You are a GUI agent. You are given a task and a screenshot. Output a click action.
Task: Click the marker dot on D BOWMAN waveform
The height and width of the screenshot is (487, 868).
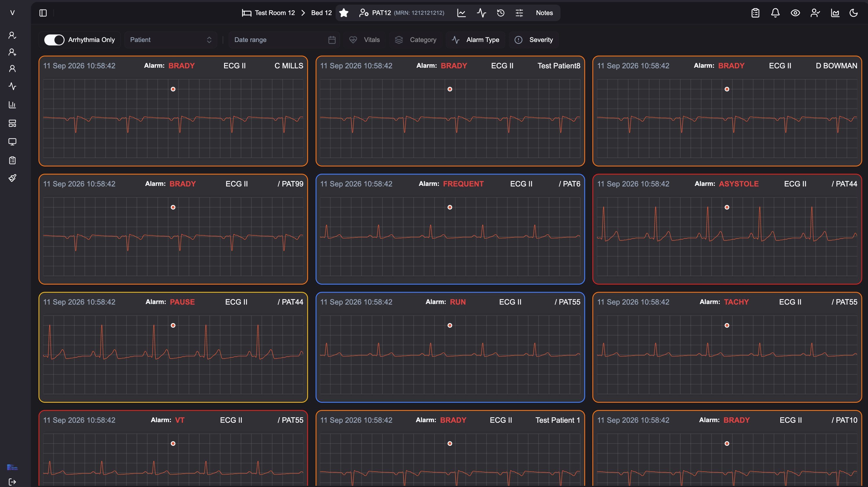point(727,89)
